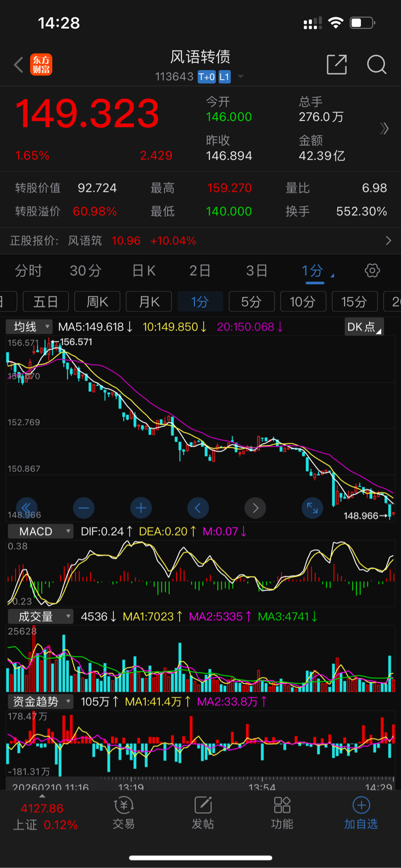Screen dimensions: 401x868
Task: Choose the 10分 period button
Action: 303,302
